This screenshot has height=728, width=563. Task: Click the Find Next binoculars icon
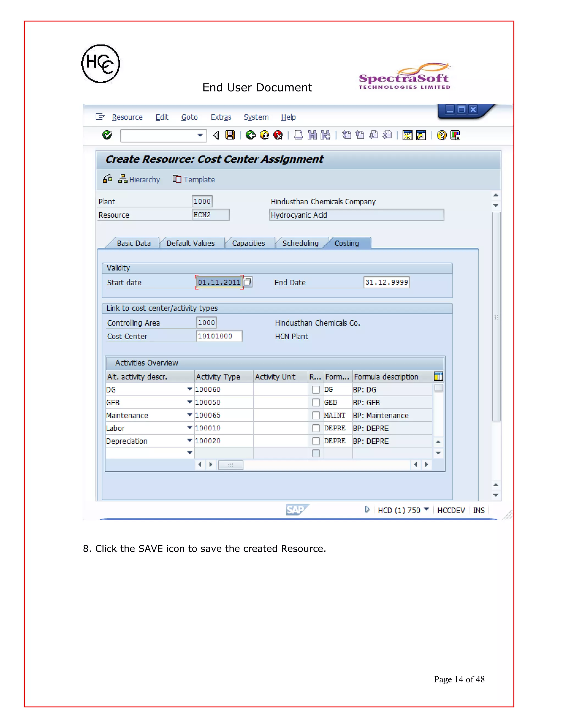coord(325,135)
